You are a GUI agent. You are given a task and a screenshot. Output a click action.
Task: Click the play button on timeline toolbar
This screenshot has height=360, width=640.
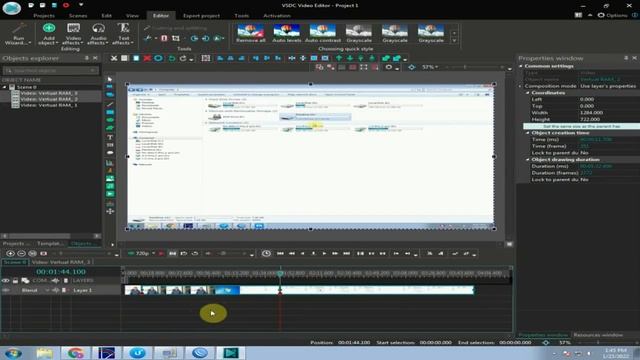point(324,253)
